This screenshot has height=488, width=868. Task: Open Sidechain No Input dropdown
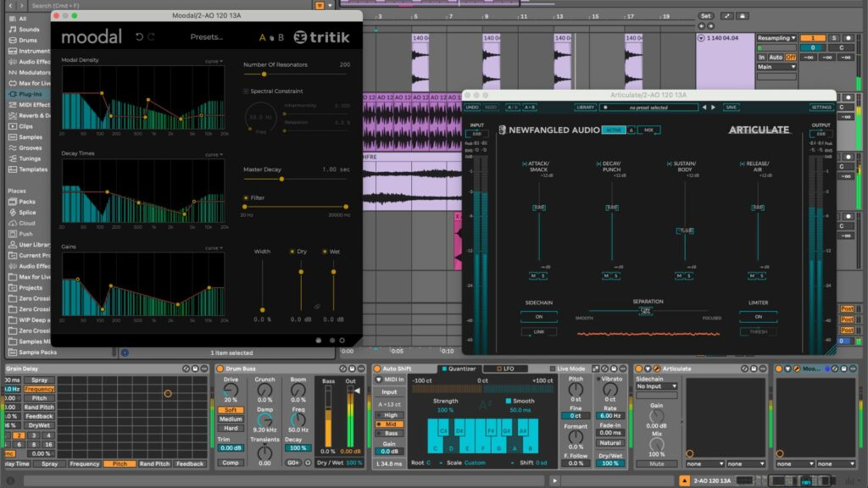pos(657,386)
